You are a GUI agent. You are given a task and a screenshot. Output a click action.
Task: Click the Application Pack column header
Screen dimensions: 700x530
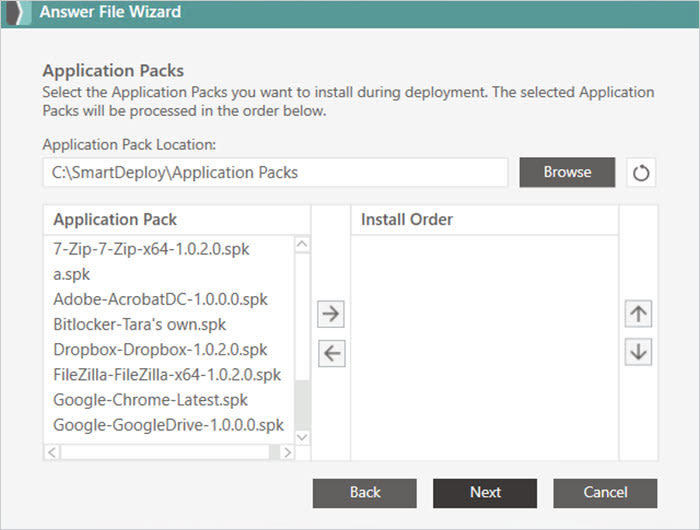click(x=177, y=220)
